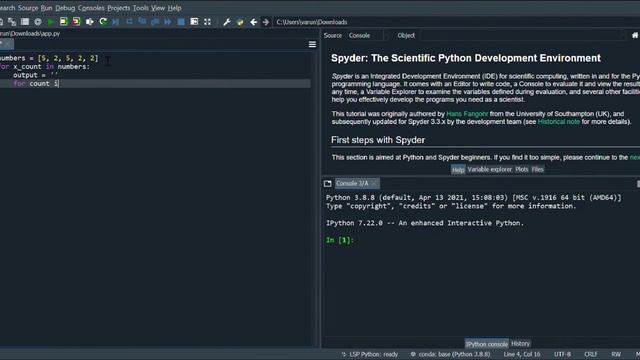This screenshot has height=360, width=640.
Task: Open the Debug menu
Action: 65,8
